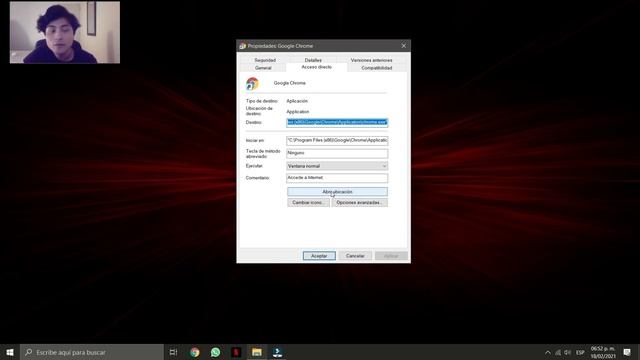Viewport: 640px width, 360px height.
Task: Open File Explorer from the taskbar
Action: pos(257,352)
